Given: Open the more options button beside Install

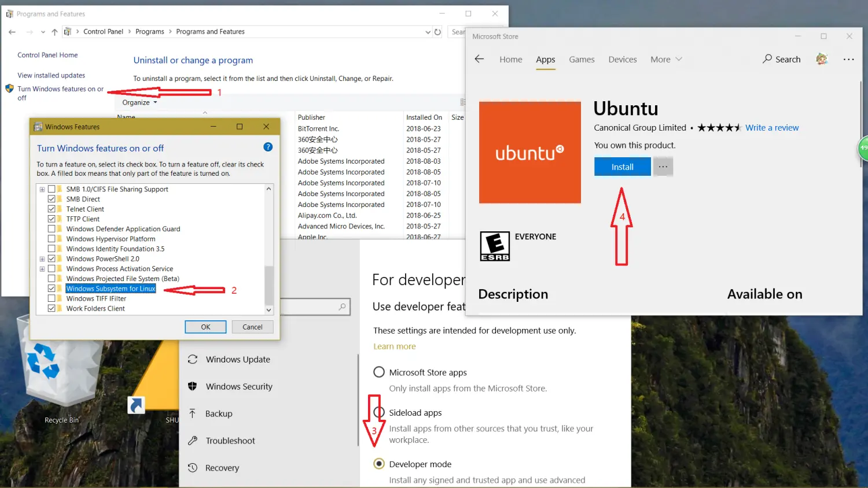Looking at the screenshot, I should pyautogui.click(x=663, y=167).
